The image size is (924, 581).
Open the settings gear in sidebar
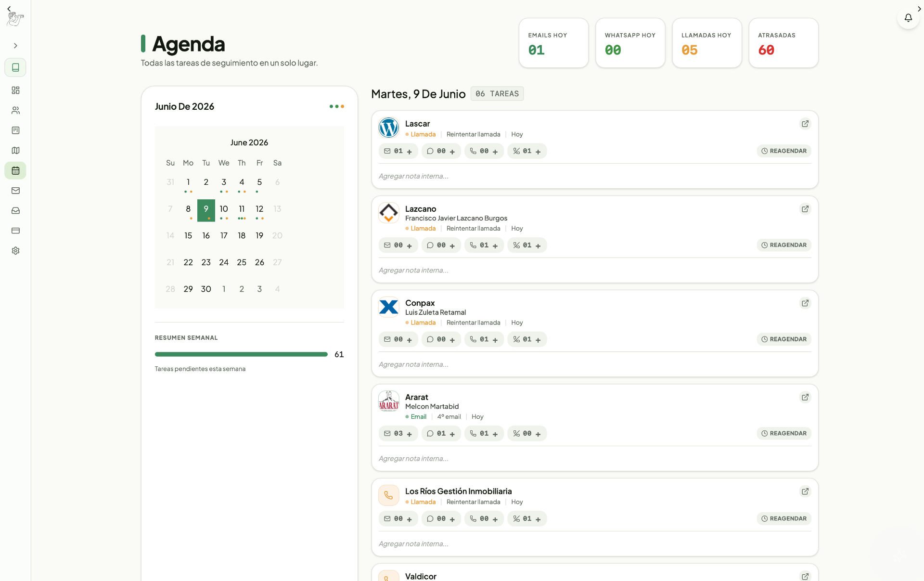(15, 251)
